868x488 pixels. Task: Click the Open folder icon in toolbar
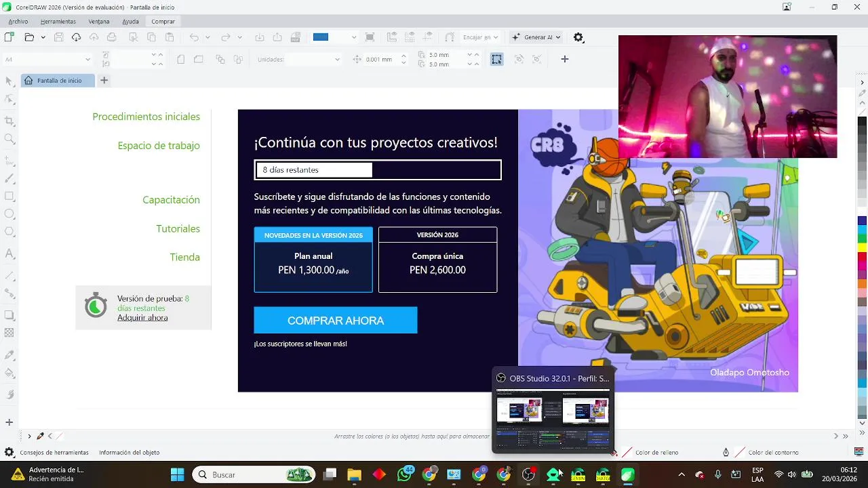[29, 37]
